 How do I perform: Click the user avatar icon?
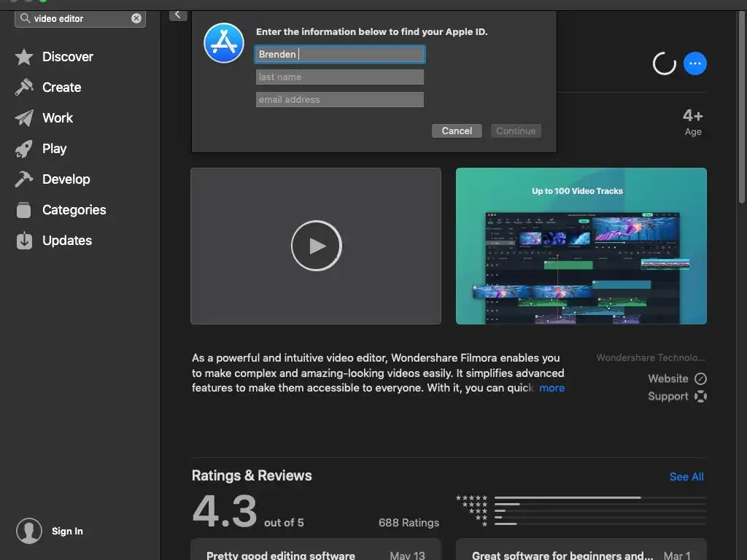pos(29,531)
